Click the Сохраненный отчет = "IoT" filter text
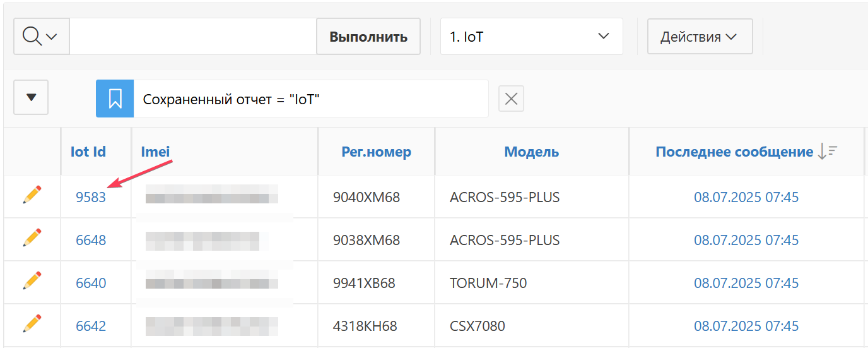 coord(232,99)
